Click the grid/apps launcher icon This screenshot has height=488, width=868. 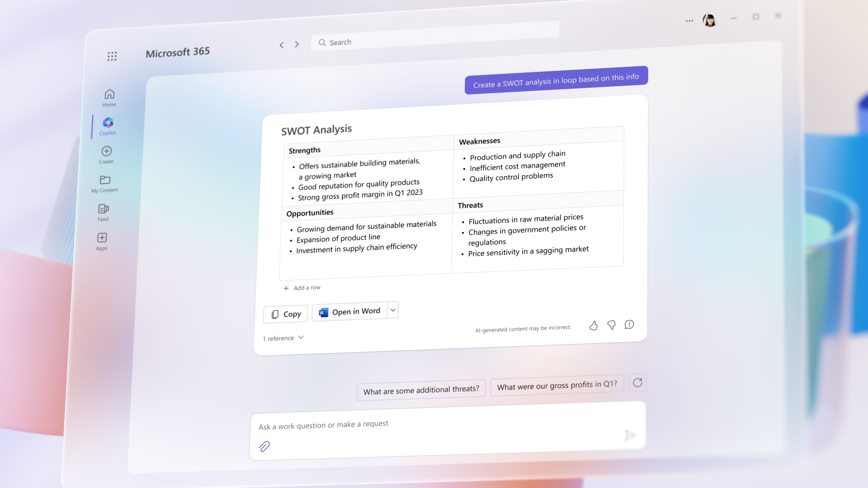112,56
